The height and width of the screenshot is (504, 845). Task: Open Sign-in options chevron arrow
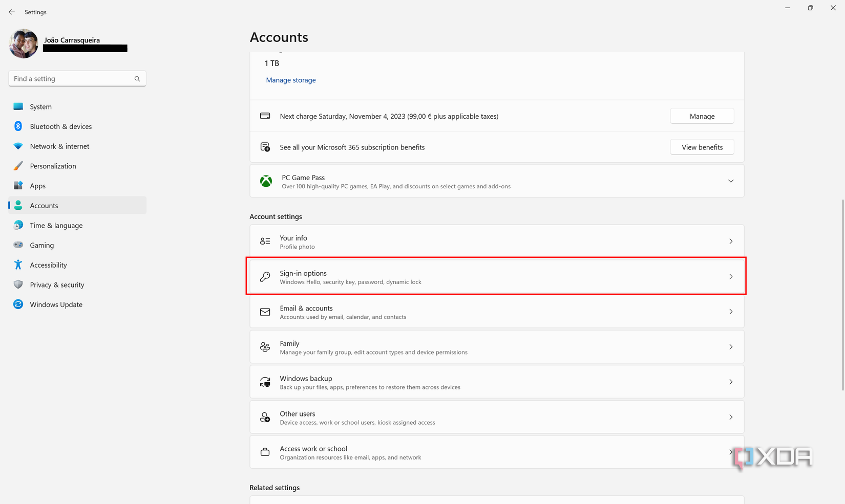pos(731,277)
